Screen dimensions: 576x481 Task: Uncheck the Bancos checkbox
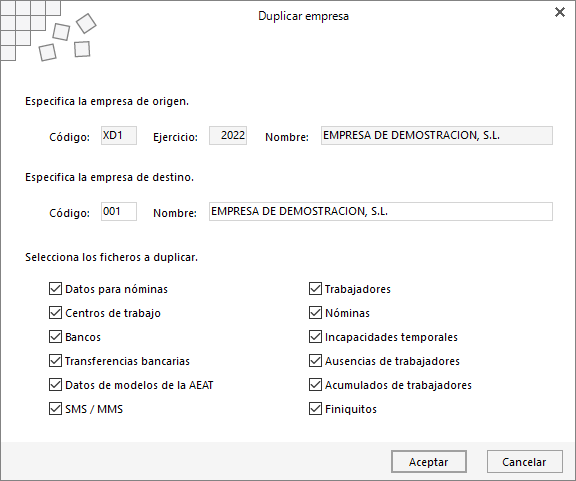click(x=55, y=337)
